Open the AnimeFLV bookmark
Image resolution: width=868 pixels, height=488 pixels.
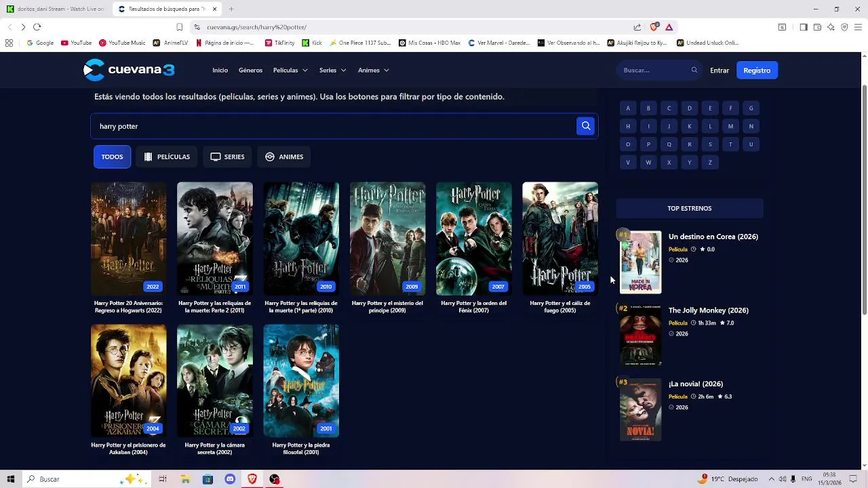click(170, 43)
